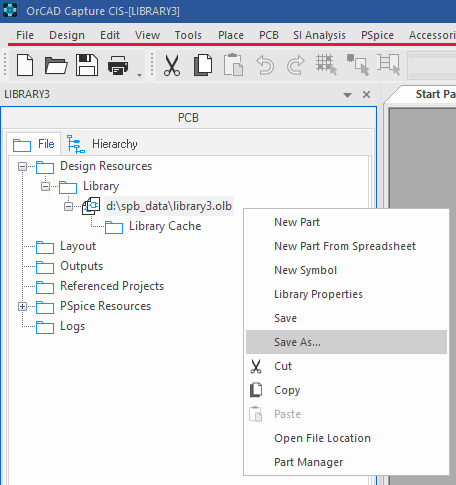Click the grid selection toolbar icon
This screenshot has width=456, height=485.
coord(326,65)
